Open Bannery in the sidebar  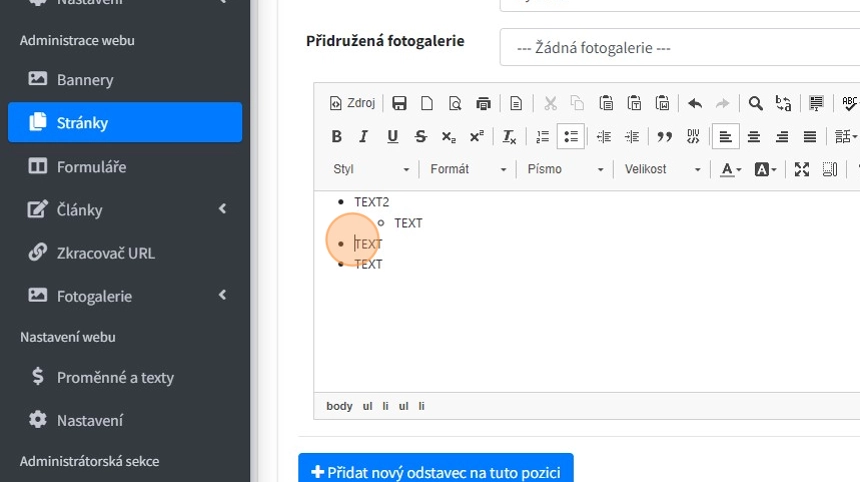pos(85,79)
